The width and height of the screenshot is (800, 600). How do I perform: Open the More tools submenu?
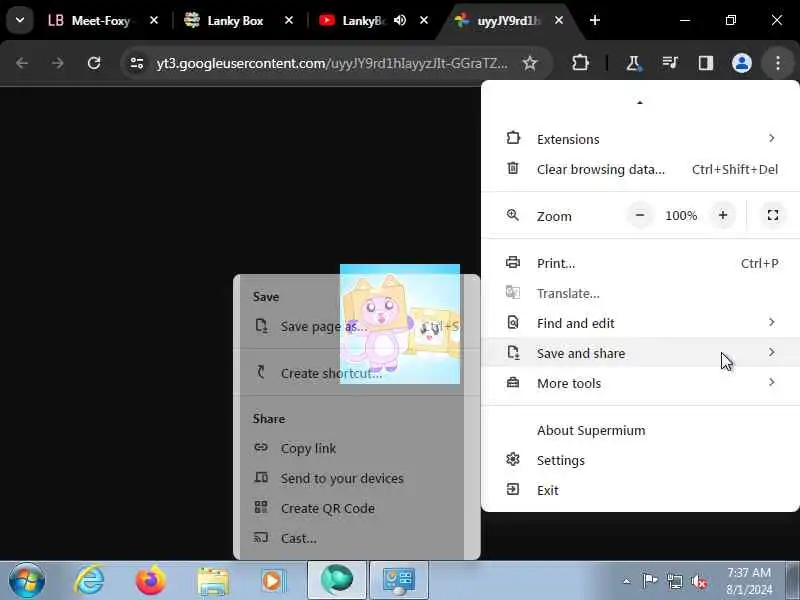[x=640, y=383]
